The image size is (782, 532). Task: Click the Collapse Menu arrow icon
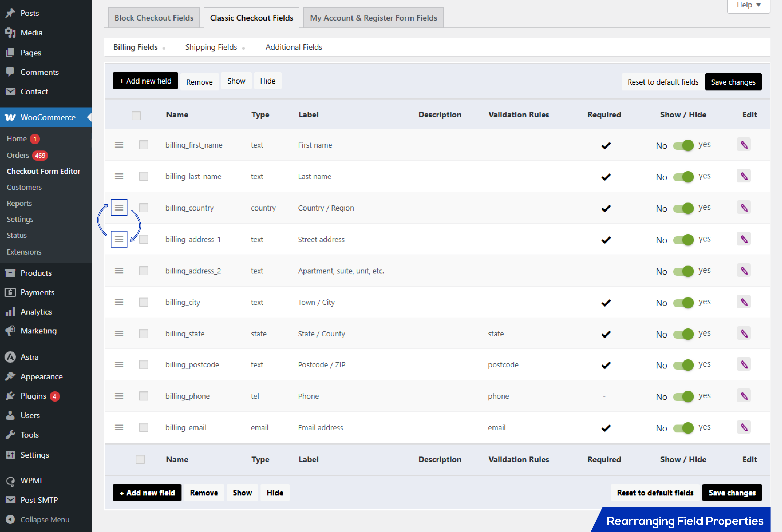click(10, 520)
